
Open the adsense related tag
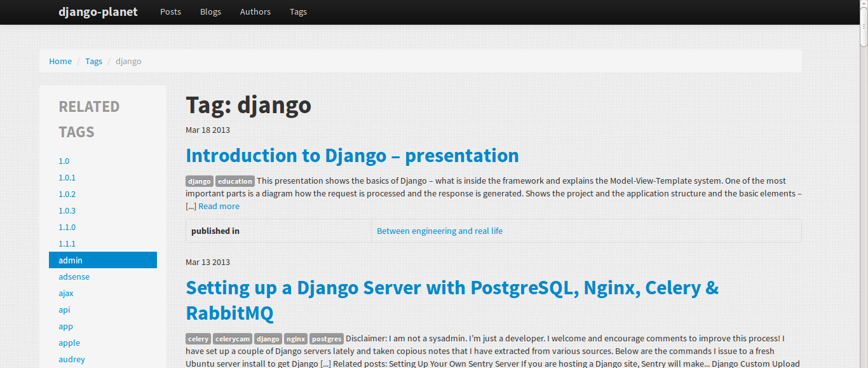[103, 276]
